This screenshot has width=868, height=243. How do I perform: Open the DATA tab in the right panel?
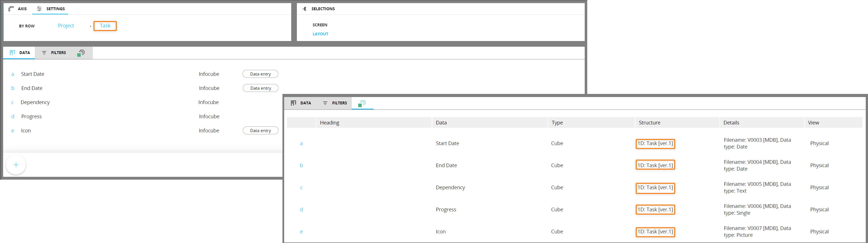pos(301,103)
